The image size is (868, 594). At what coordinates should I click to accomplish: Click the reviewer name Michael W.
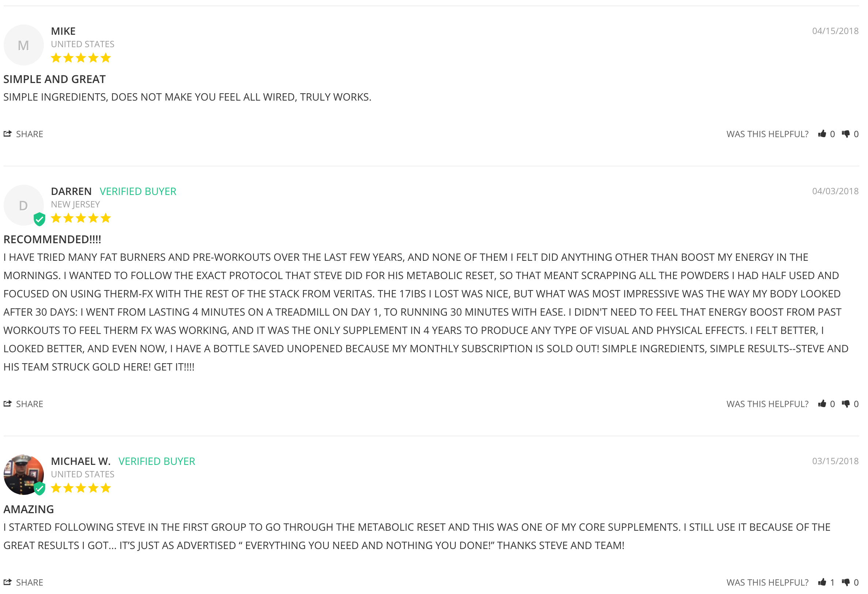(81, 462)
